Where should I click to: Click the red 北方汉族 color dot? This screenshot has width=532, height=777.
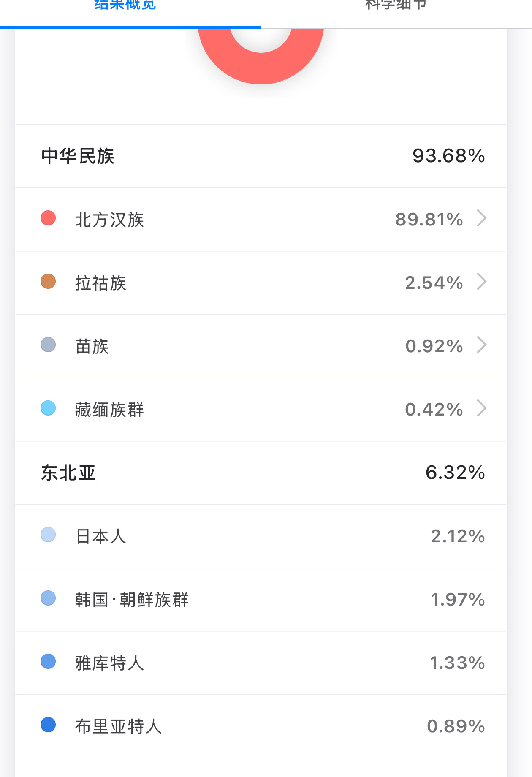[x=48, y=218]
